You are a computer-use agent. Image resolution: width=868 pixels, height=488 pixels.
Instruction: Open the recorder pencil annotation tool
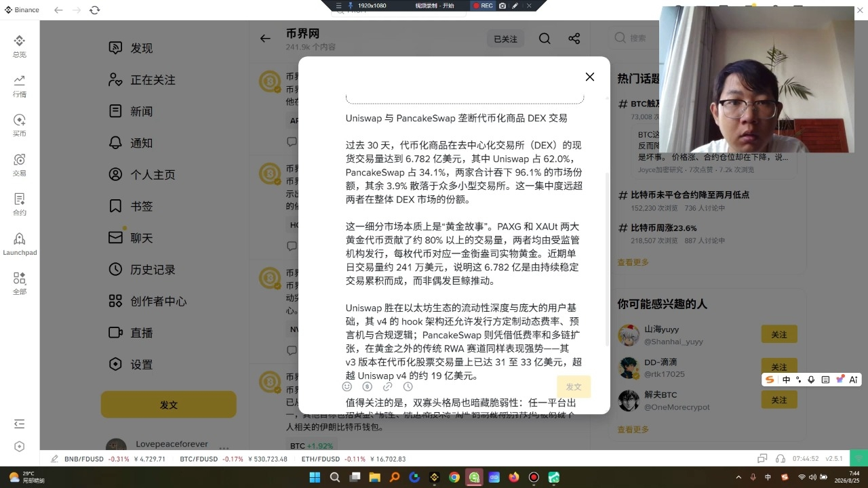[x=515, y=5]
